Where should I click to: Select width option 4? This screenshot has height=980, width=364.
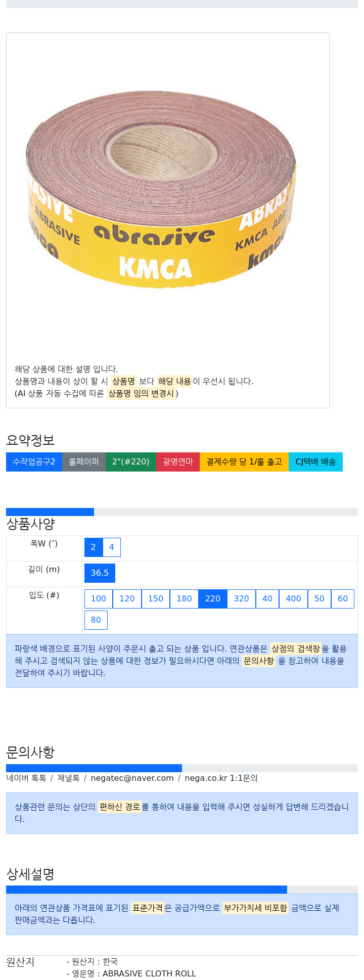[x=112, y=547]
